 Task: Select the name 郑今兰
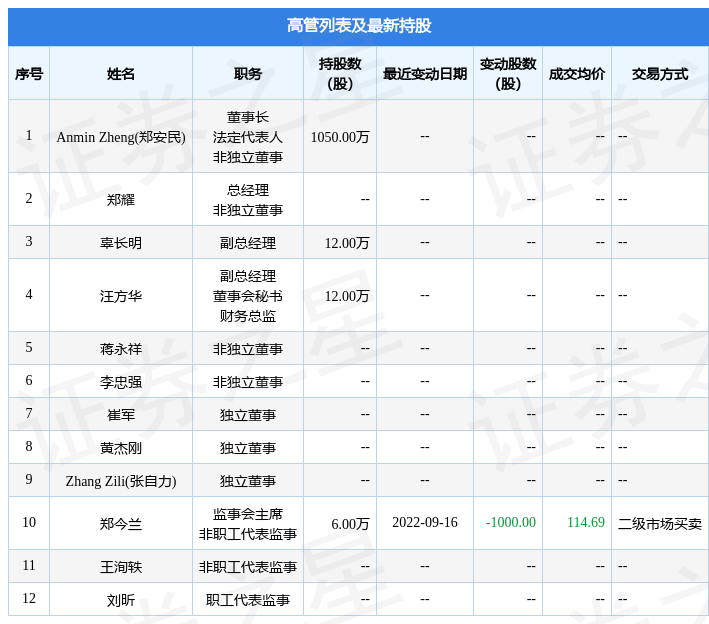click(x=121, y=524)
